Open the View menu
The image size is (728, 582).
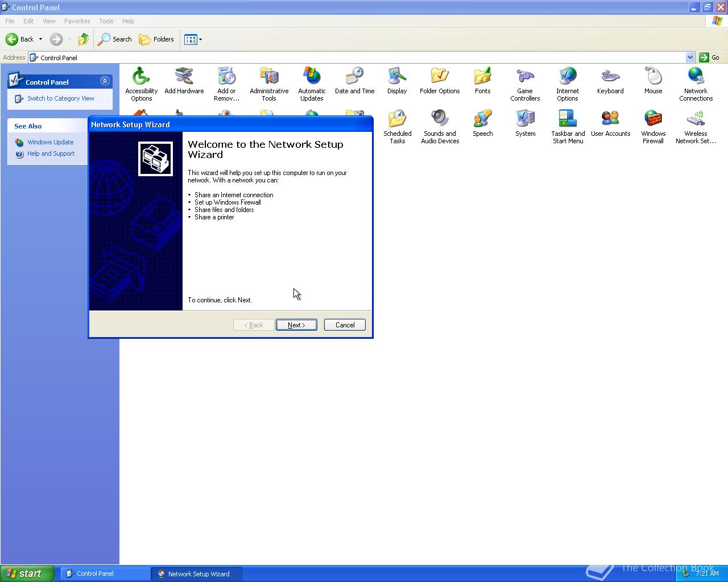[49, 21]
